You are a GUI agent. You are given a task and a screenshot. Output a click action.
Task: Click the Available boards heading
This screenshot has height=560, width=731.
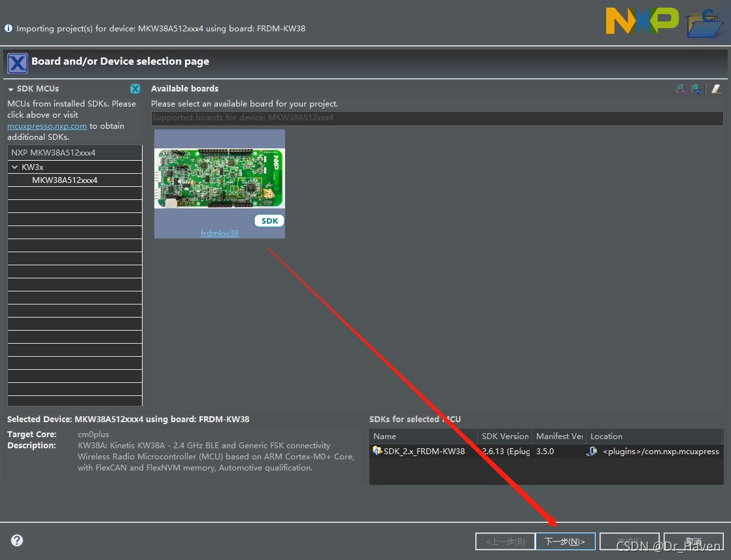click(x=184, y=88)
